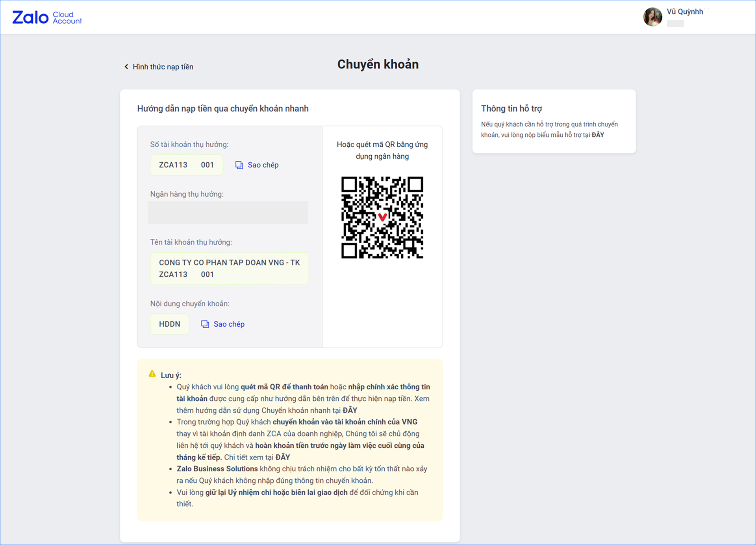Click the ZCA113 001 account number field

point(186,165)
